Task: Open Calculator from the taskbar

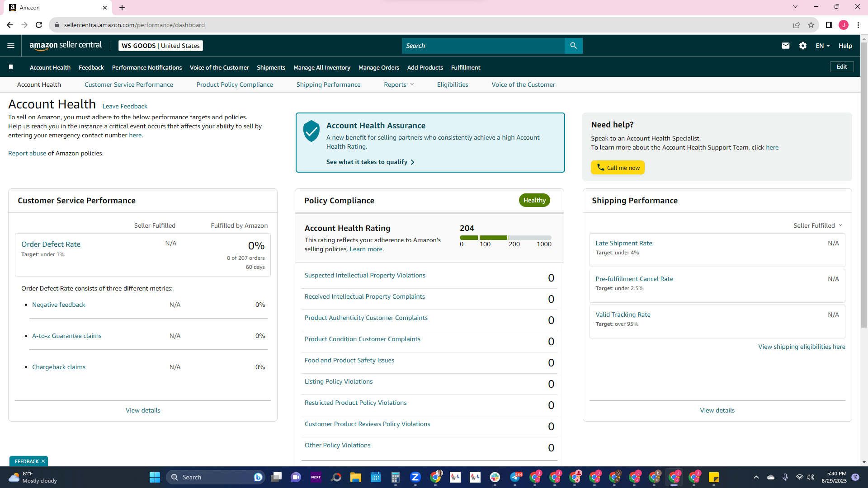Action: pyautogui.click(x=396, y=477)
